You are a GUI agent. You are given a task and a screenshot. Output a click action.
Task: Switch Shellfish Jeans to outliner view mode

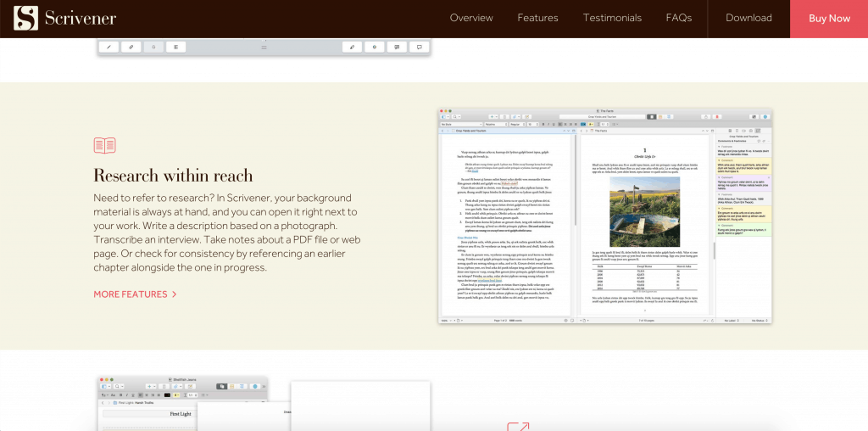[x=242, y=386]
